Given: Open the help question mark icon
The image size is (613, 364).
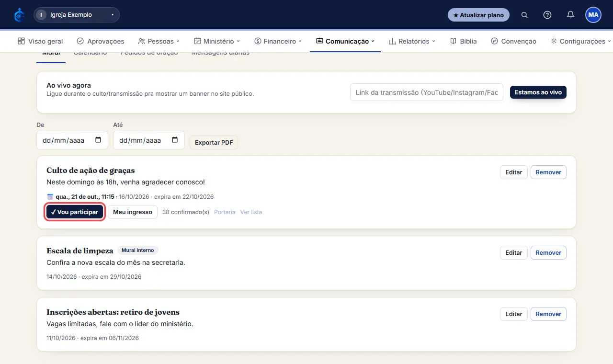Looking at the screenshot, I should pyautogui.click(x=547, y=15).
